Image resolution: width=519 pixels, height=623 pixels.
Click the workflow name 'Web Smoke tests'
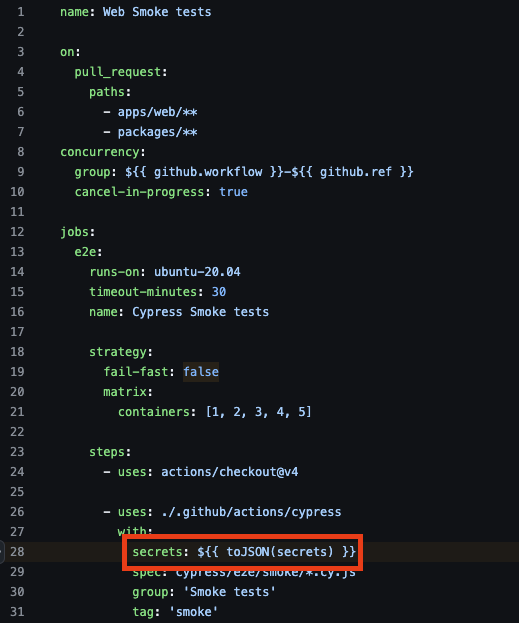point(157,12)
